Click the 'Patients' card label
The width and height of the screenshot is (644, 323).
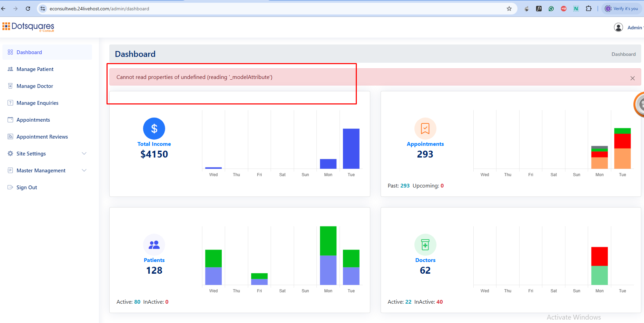pos(154,260)
